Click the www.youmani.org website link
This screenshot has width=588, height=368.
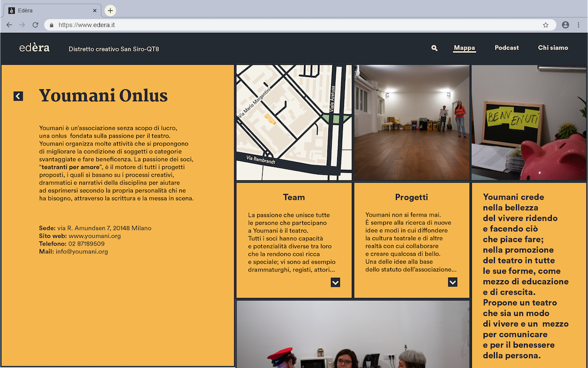(95, 236)
